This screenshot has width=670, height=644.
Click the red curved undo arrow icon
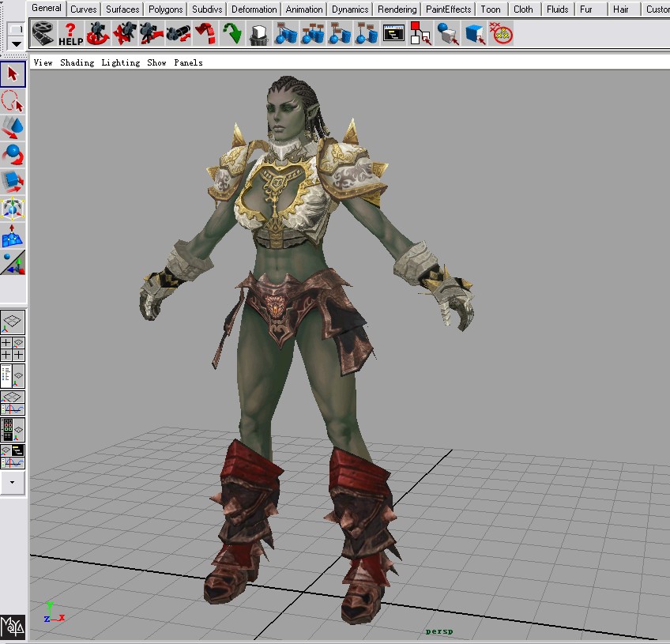coord(205,33)
